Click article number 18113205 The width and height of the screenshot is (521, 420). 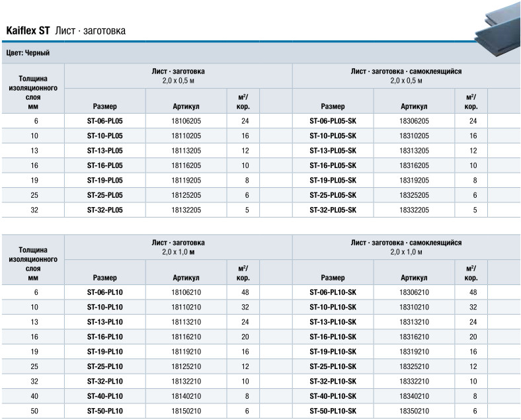click(186, 151)
